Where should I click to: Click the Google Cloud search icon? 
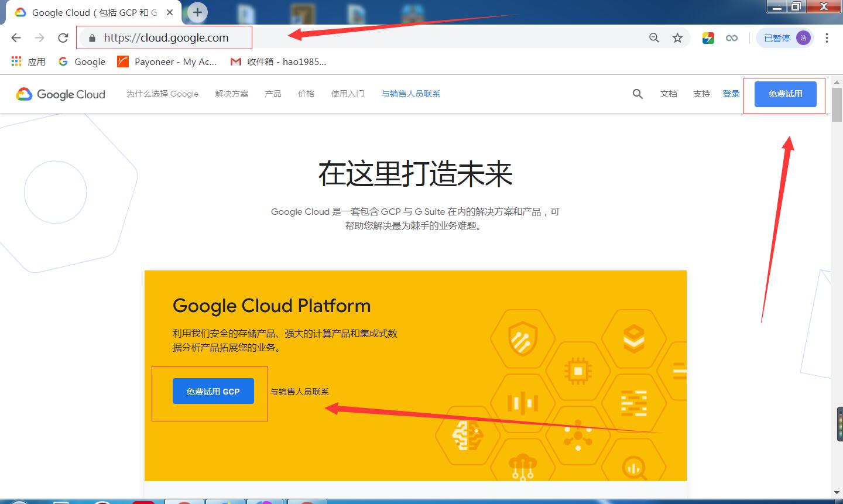pyautogui.click(x=638, y=94)
